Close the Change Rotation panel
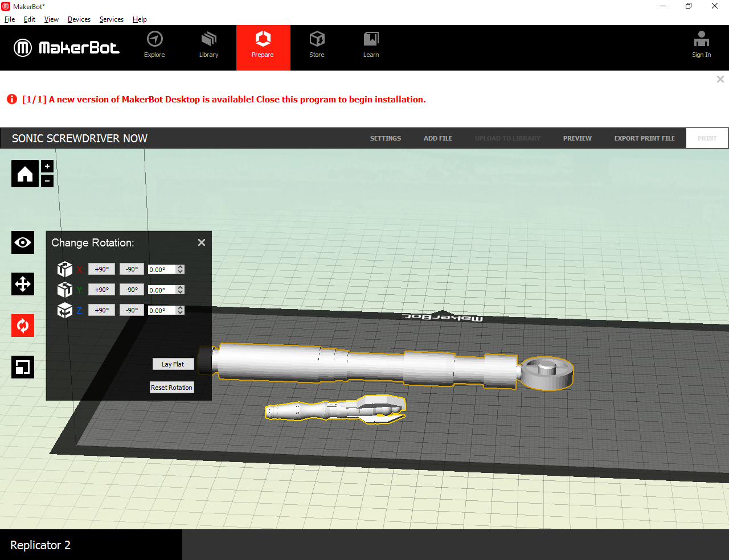Viewport: 729px width, 560px height. (x=202, y=242)
